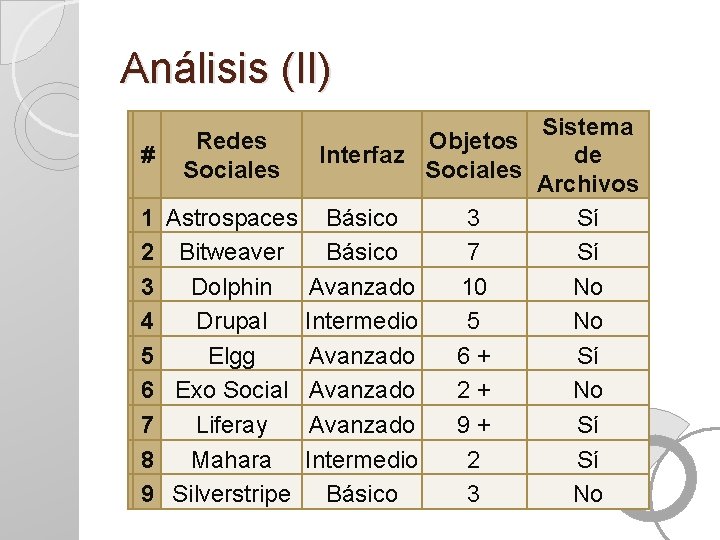Screen dimensions: 720x540
Task: Select the "Dolphin" row name
Action: pyautogui.click(x=231, y=287)
